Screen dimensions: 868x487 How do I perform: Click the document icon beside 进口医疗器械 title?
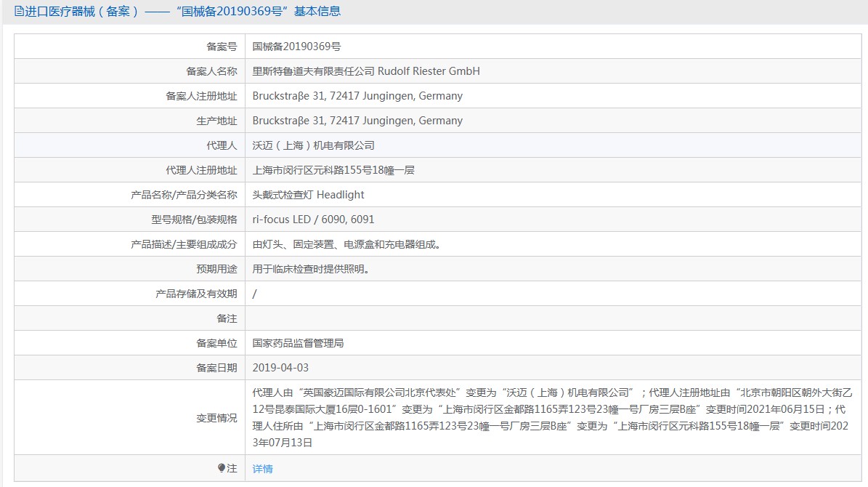click(x=19, y=11)
